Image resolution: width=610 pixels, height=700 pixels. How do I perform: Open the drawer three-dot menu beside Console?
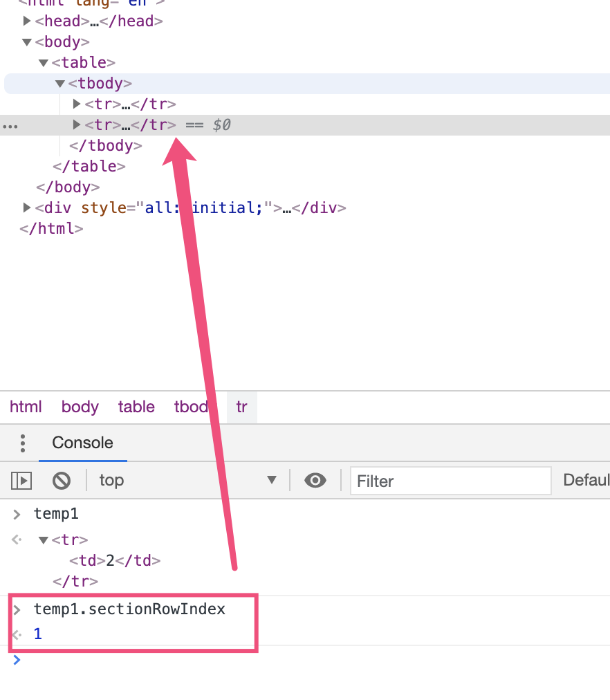pyautogui.click(x=23, y=443)
